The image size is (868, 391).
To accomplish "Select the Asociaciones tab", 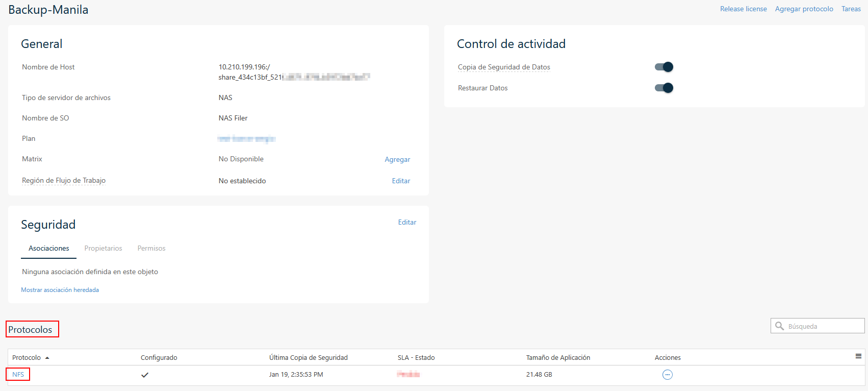I will 49,249.
